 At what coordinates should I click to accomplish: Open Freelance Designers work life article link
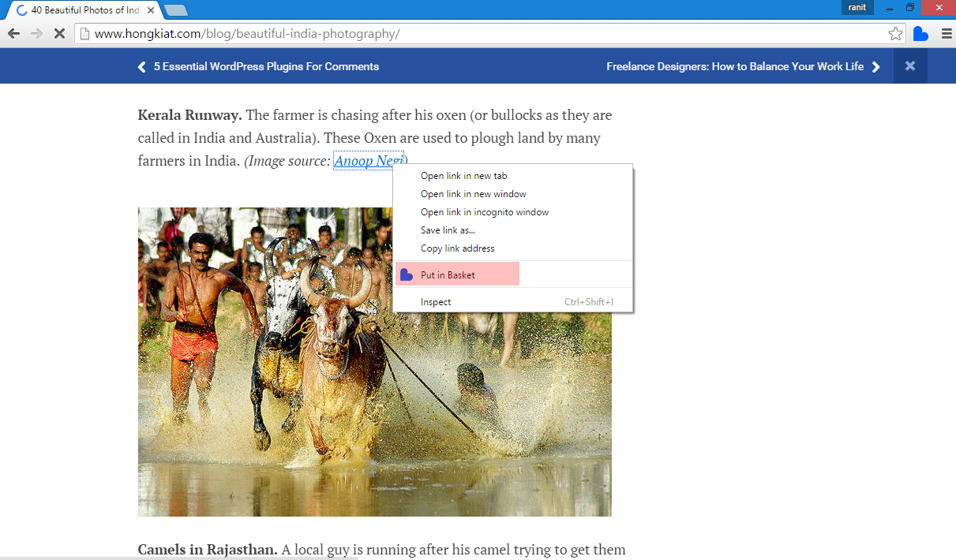pos(735,66)
